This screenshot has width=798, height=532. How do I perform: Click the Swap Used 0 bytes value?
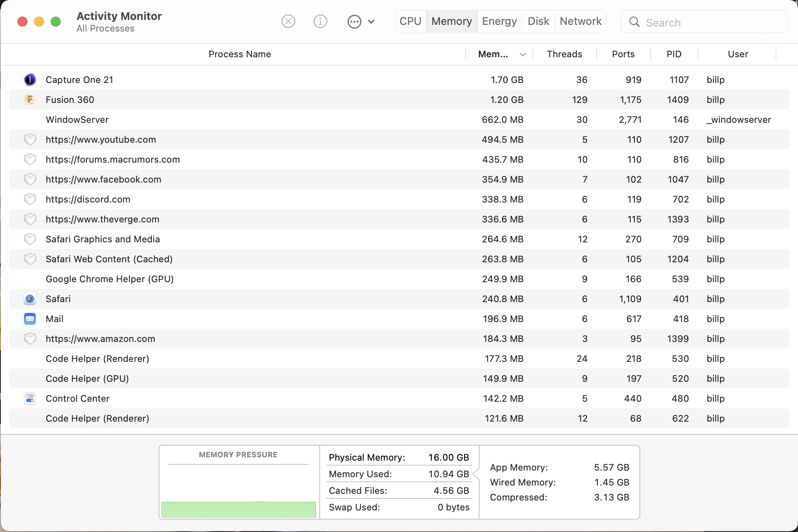[453, 507]
